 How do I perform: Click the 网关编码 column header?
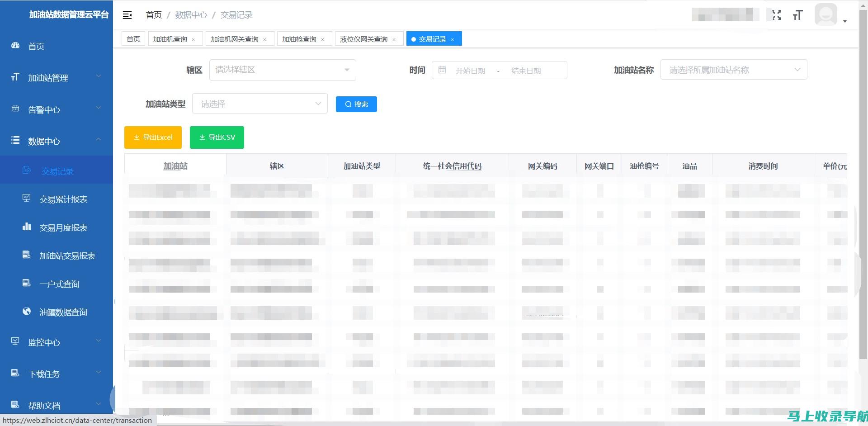[x=542, y=166]
